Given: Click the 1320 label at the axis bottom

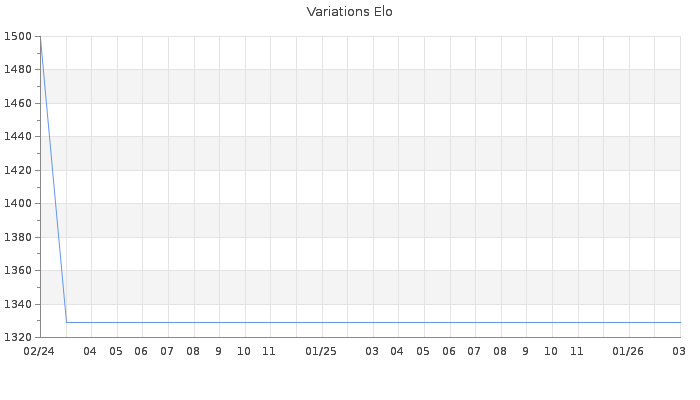Looking at the screenshot, I should [18, 337].
